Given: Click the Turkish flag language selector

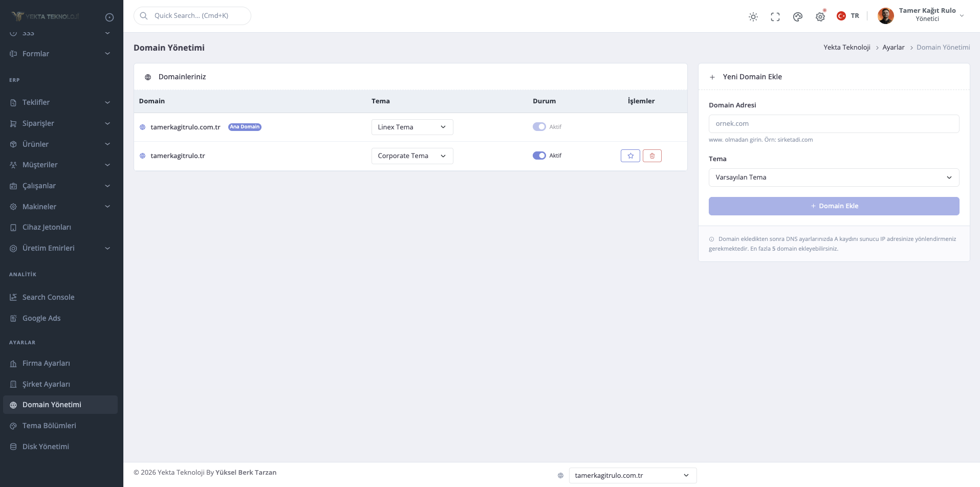Looking at the screenshot, I should 848,16.
